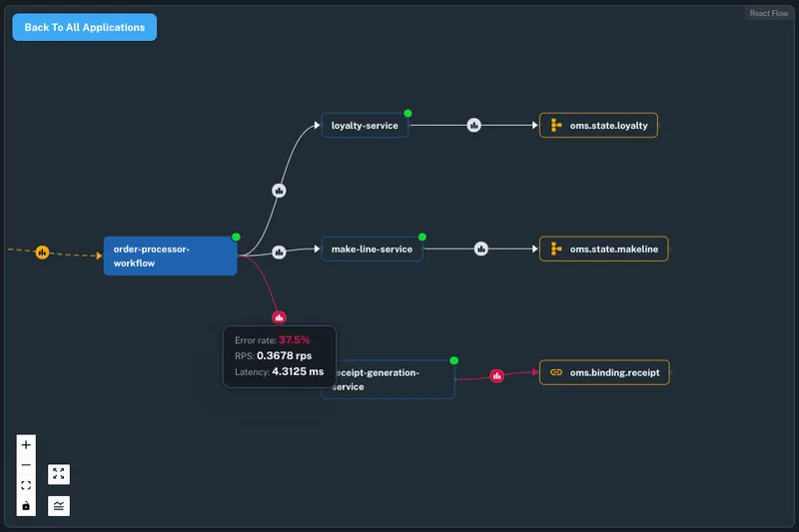Click the red metrics icon before oms.binding.receipt
799x532 pixels.
[x=496, y=376]
